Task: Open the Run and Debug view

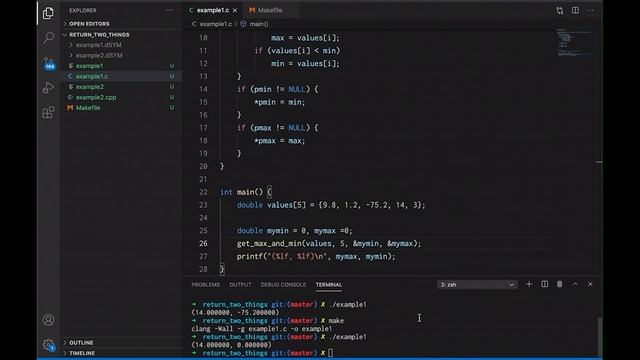Action: tap(48, 87)
